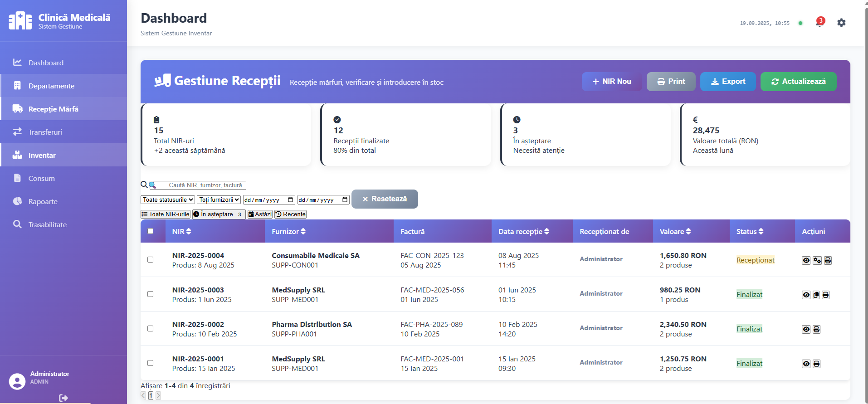Show the Toate NIR-urile quick filter

coord(166,214)
